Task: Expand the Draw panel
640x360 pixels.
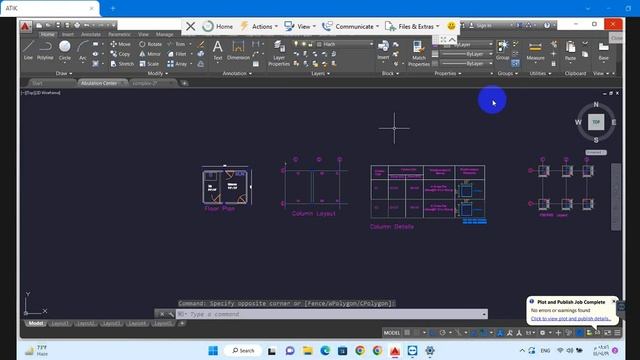Action: 64,73
